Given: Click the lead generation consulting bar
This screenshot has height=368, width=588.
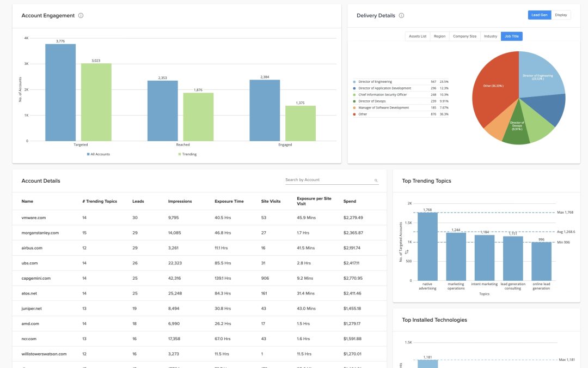Looking at the screenshot, I should tap(513, 258).
